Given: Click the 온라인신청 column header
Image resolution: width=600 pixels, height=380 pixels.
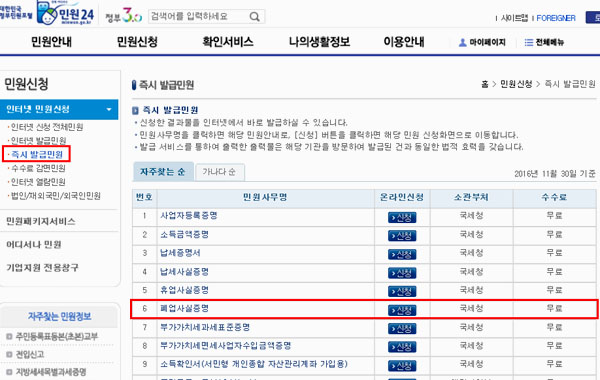Looking at the screenshot, I should click(402, 197).
